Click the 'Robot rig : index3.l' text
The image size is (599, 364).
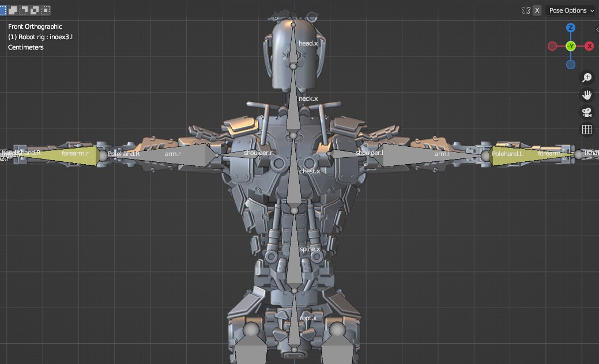click(x=46, y=37)
